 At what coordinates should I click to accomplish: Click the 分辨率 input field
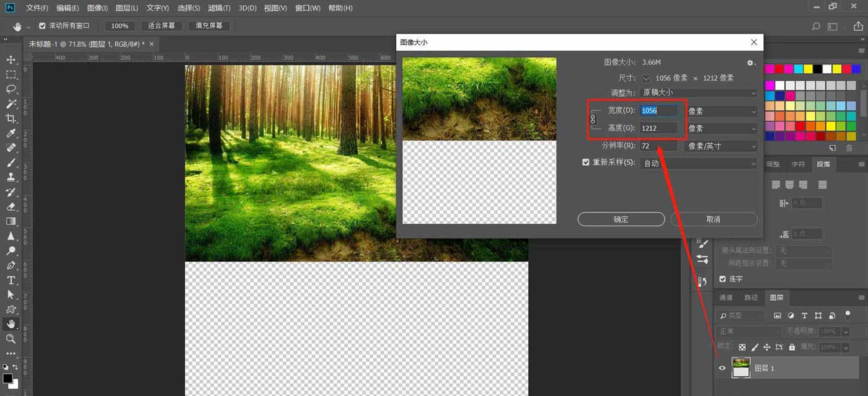[659, 146]
